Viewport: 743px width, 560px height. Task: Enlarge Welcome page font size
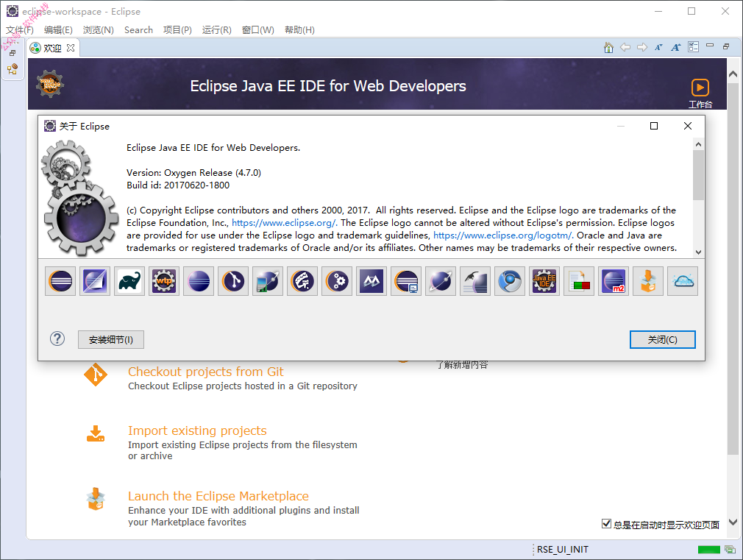(x=676, y=47)
